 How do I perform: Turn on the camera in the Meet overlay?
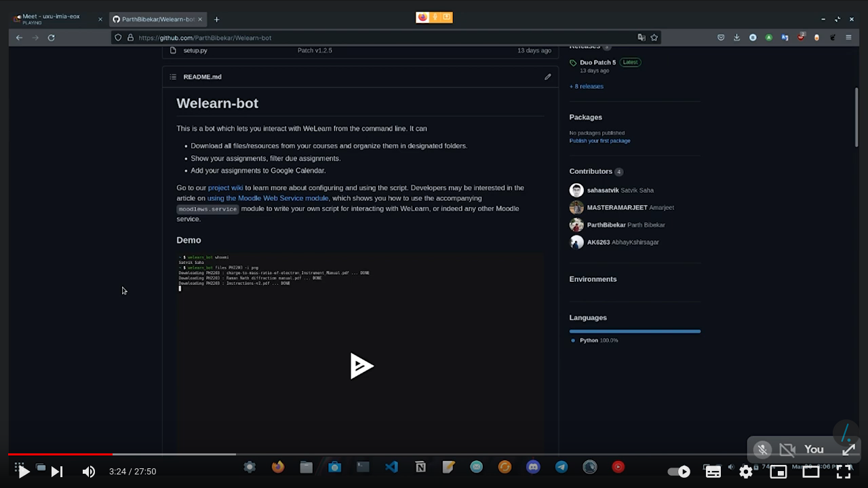point(787,449)
